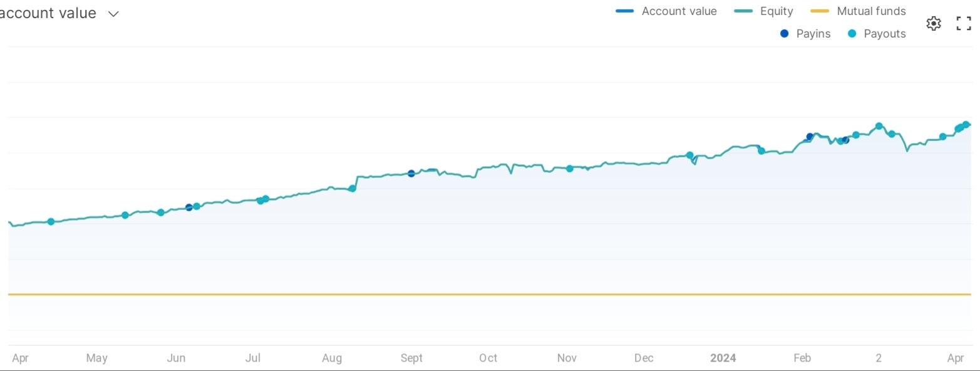Click the 2024 label on time axis
Viewport: 980px width, 371px height.
tap(723, 358)
